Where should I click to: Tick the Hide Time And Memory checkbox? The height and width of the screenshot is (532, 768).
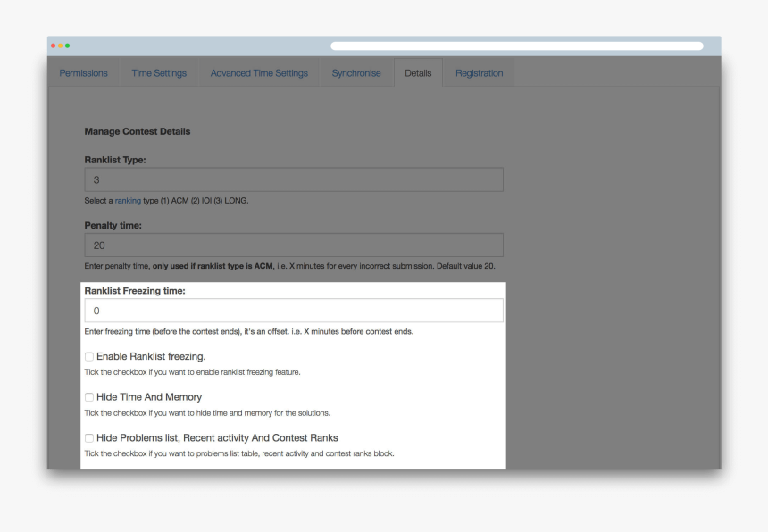[x=89, y=397]
